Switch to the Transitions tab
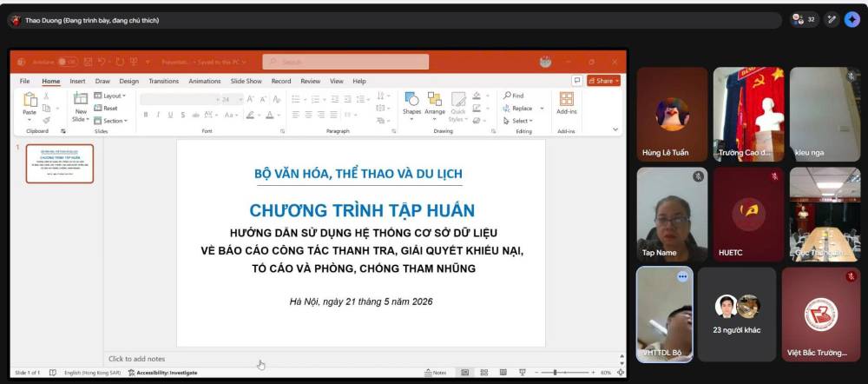This screenshot has width=868, height=384. (164, 81)
